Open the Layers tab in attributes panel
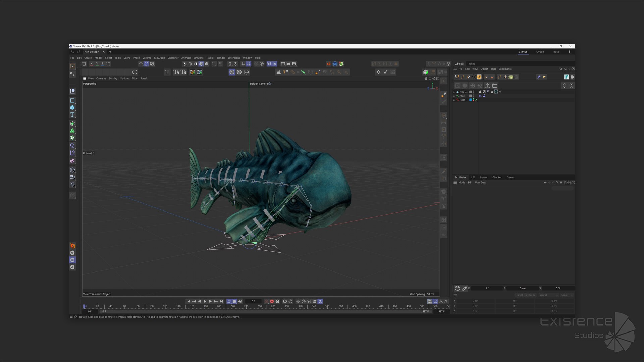Viewport: 644px width, 362px height. [483, 177]
